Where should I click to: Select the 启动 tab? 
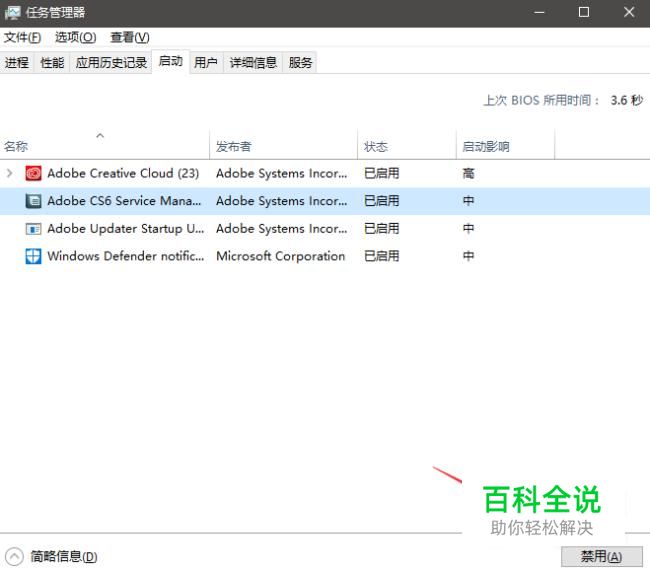point(171,61)
